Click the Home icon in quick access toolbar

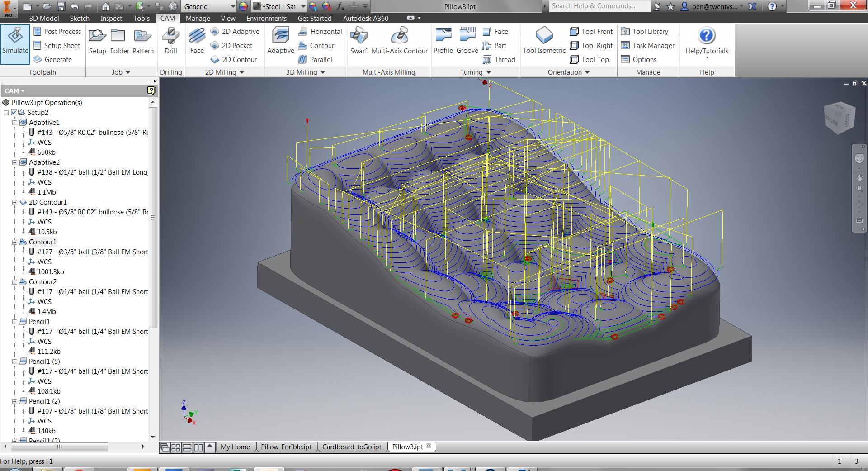(x=105, y=6)
